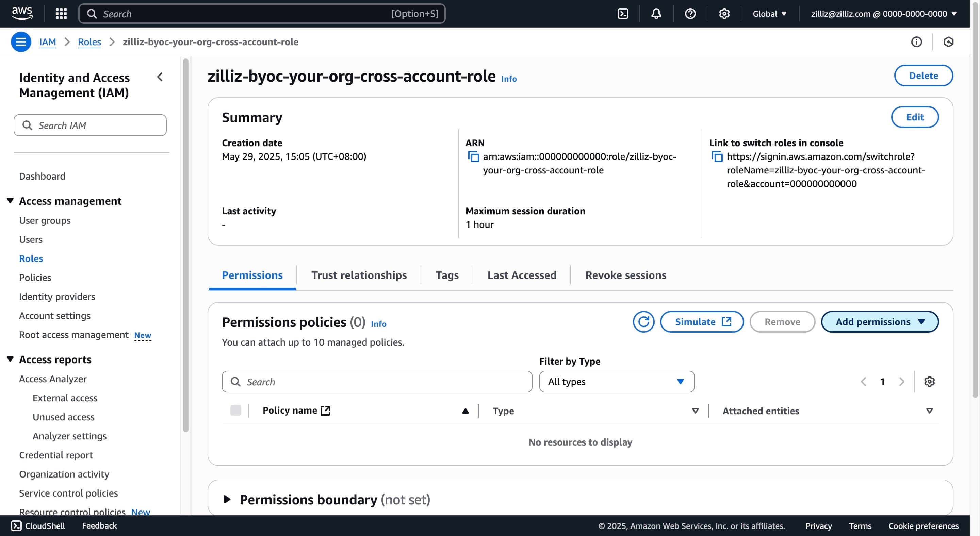Open Access Analyzer in sidebar

[x=53, y=379]
